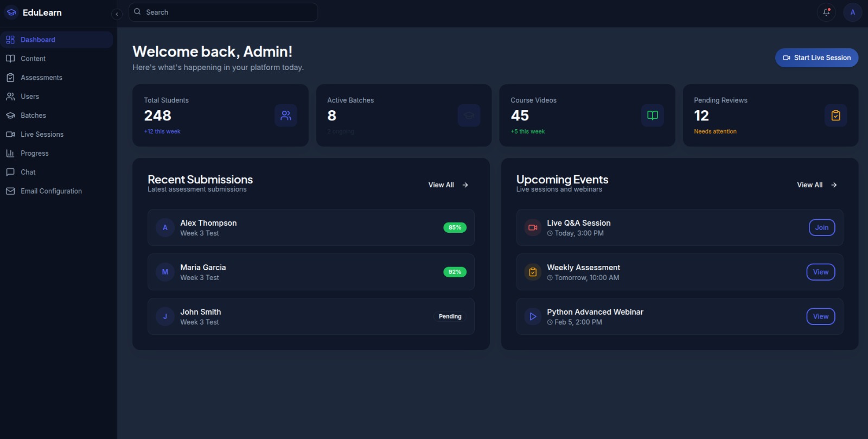Screen dimensions: 868x439
Task: Click the Live Q&A Session camera icon
Action: pos(533,227)
